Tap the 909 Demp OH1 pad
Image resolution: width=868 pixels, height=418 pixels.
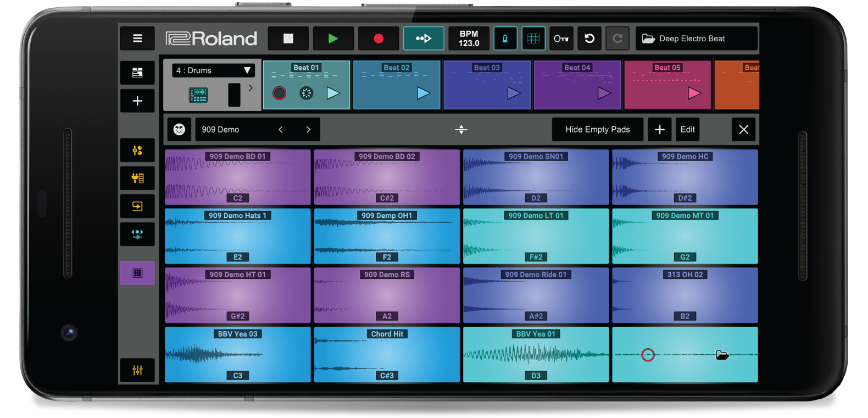(387, 236)
